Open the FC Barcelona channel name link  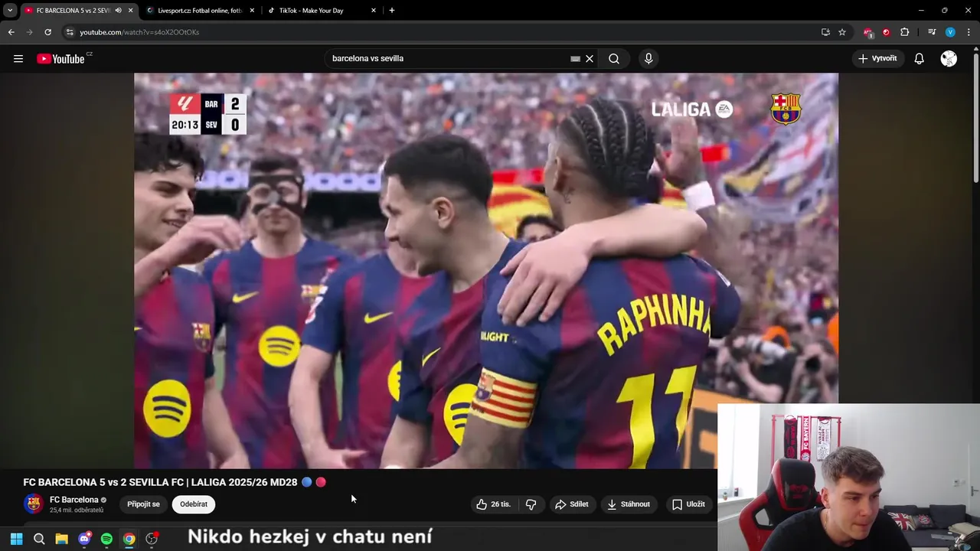pos(74,500)
